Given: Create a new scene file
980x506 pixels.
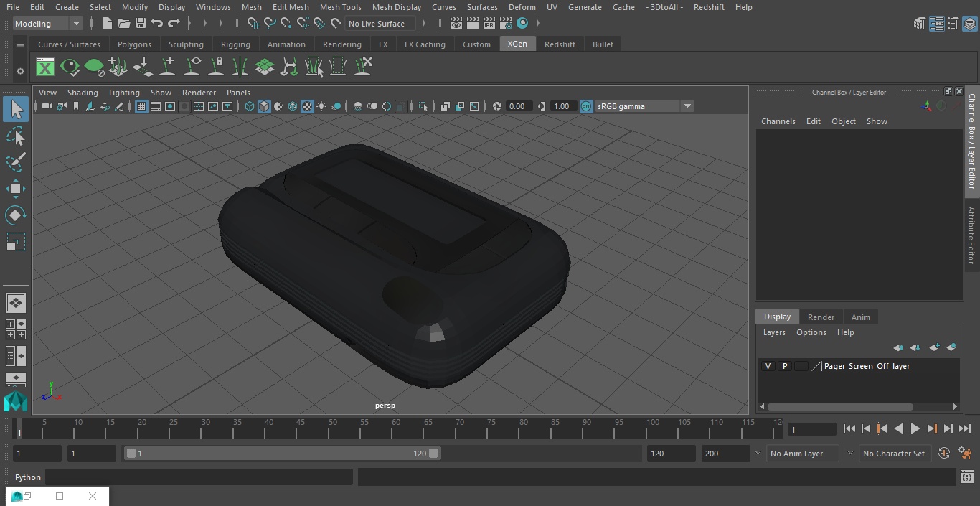Looking at the screenshot, I should [x=106, y=24].
